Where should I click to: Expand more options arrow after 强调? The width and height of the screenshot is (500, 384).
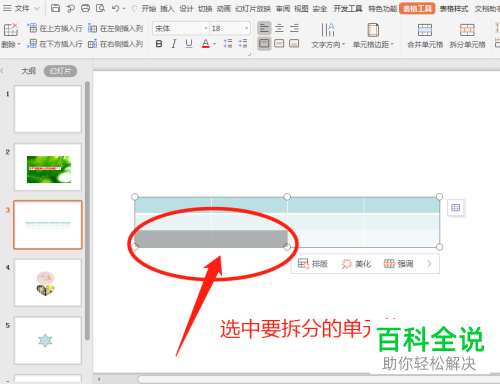[429, 264]
